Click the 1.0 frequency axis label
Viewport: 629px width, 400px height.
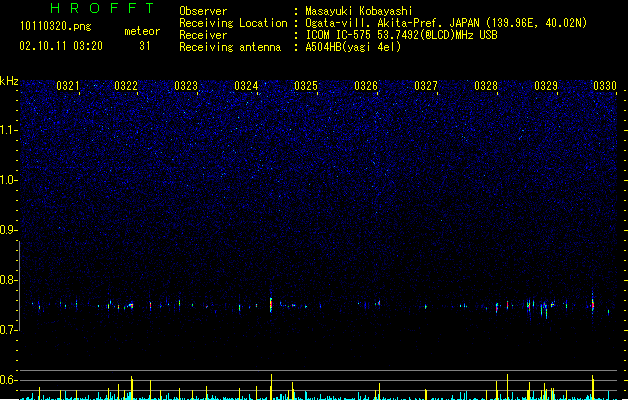tap(8, 180)
